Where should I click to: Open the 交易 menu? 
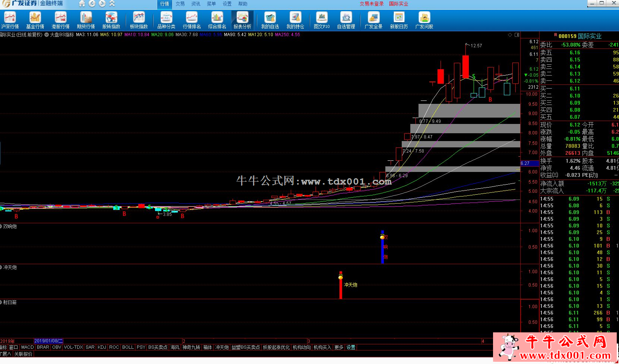(180, 4)
